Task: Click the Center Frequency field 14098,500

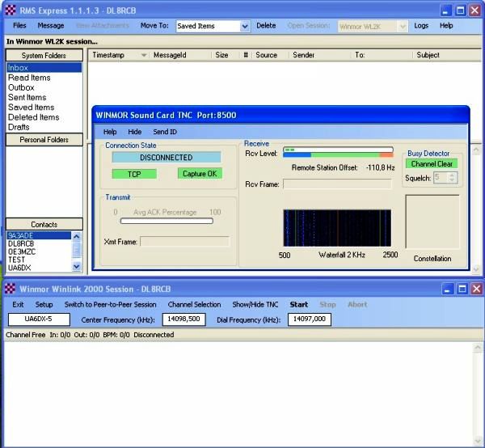Action: click(183, 319)
